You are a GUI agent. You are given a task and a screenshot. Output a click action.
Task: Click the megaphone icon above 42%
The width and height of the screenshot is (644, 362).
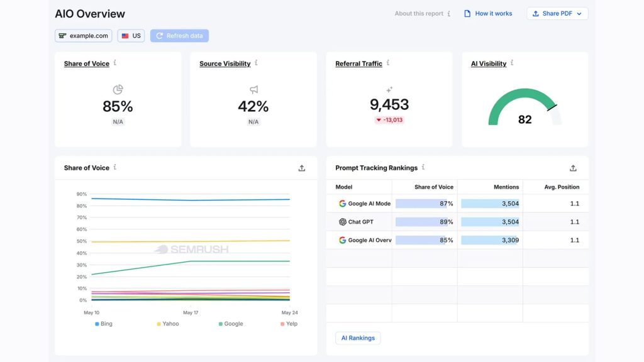click(254, 89)
